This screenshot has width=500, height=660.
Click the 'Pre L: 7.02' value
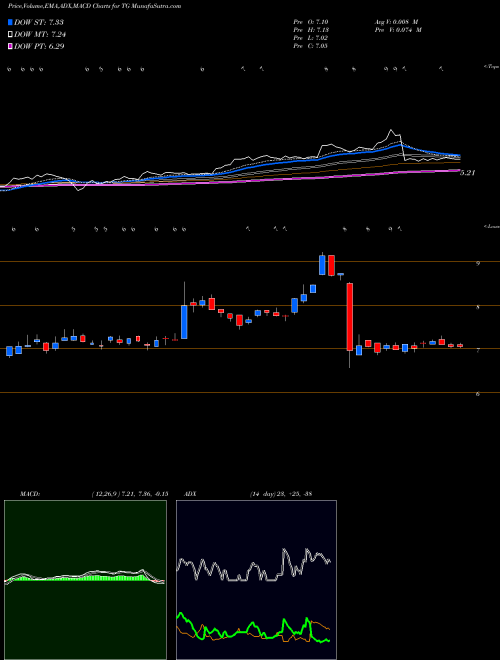click(x=311, y=38)
